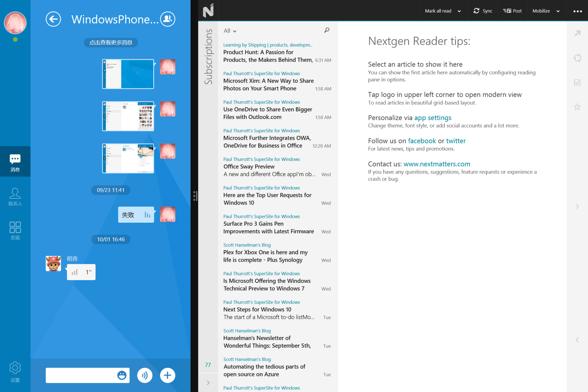Visit www.nextmatters.com link

[x=437, y=164]
